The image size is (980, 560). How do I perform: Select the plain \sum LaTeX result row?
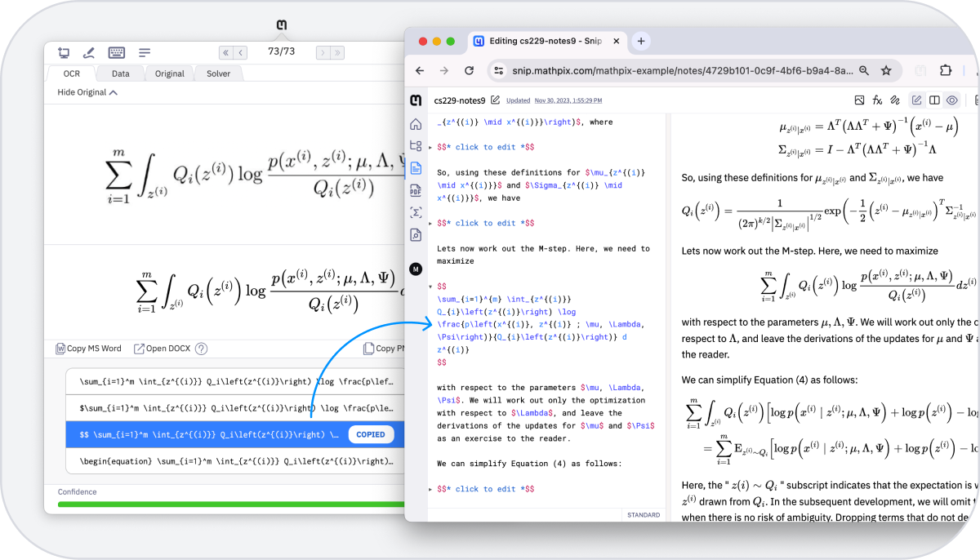[x=235, y=381]
